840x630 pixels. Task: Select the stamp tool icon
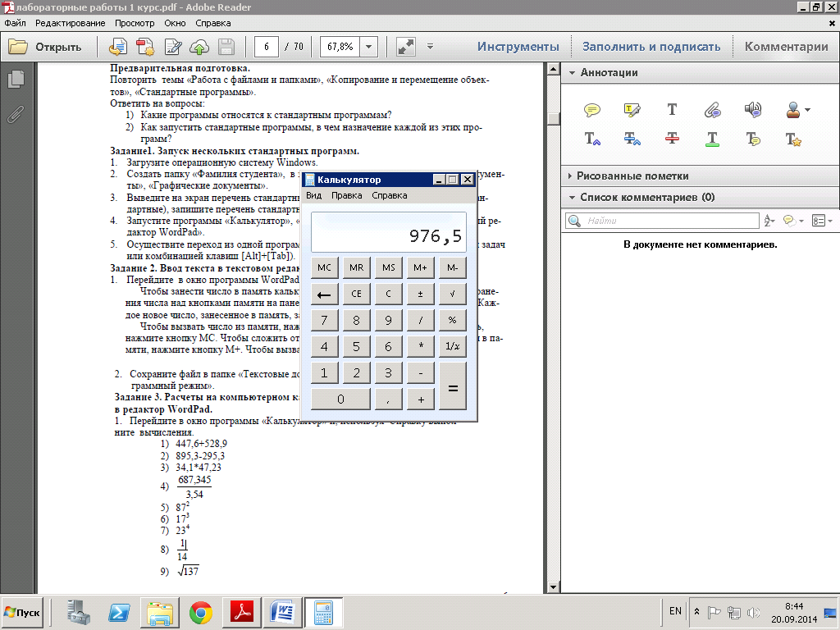pos(793,110)
